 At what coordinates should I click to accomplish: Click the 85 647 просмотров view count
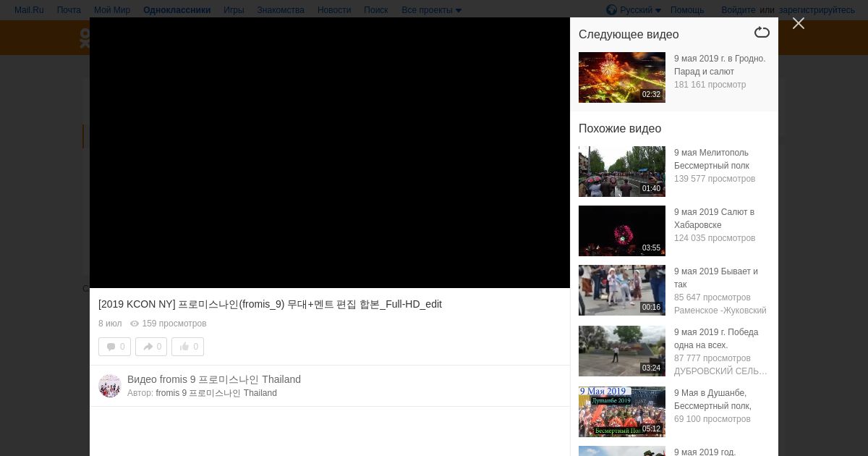pyautogui.click(x=712, y=297)
